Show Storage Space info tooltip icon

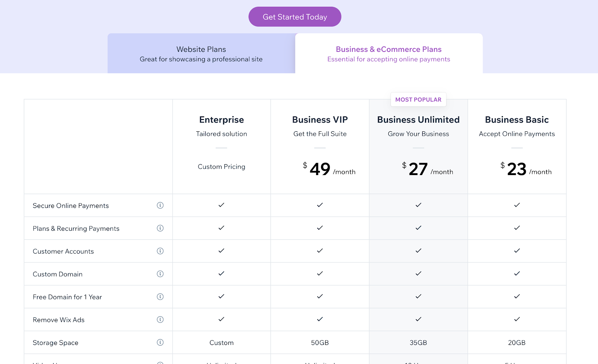click(160, 342)
